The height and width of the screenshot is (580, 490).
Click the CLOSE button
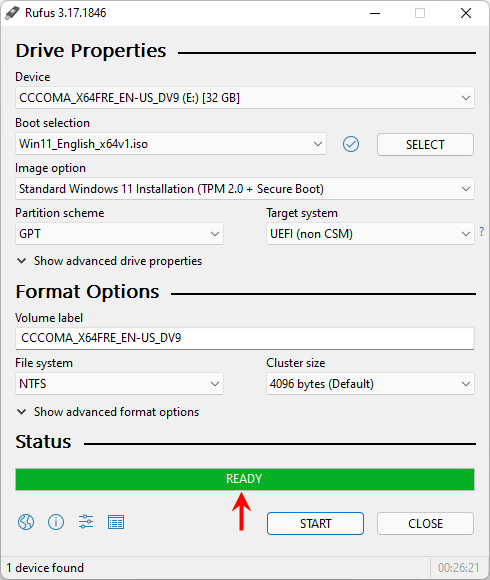pyautogui.click(x=425, y=523)
